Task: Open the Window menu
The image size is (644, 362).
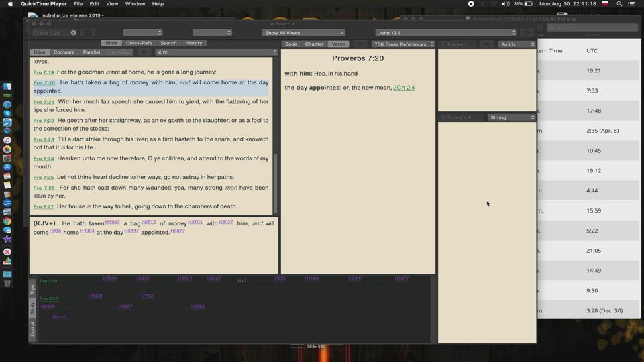Action: pyautogui.click(x=135, y=4)
